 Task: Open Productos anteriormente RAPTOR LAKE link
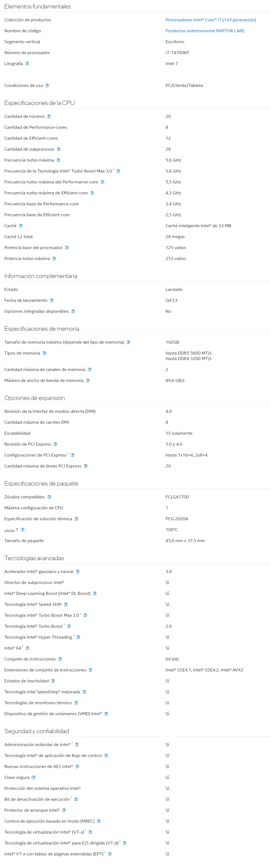205,31
